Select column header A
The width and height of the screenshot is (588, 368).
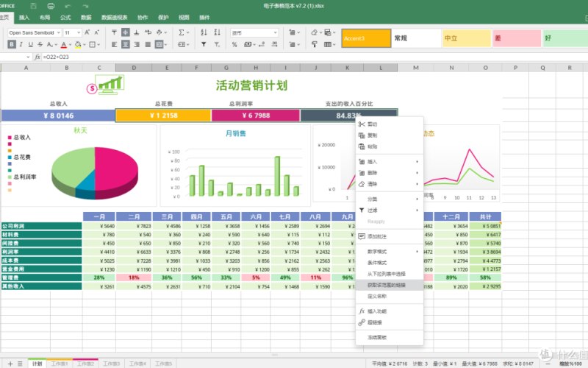(x=26, y=68)
